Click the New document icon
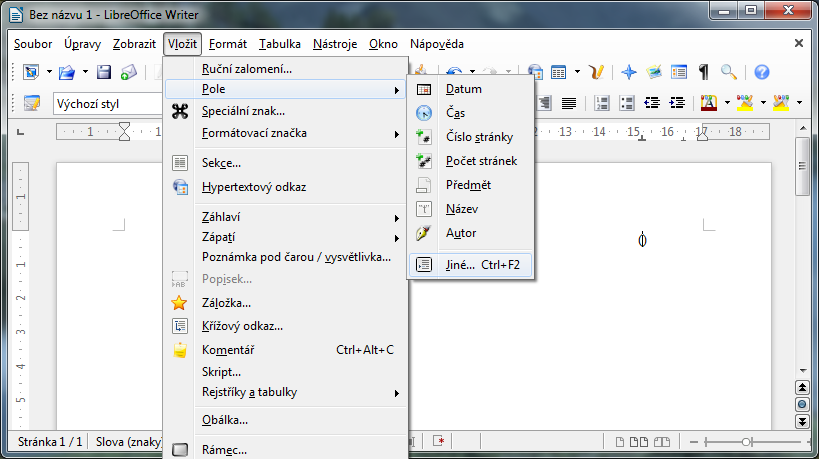 coord(31,72)
